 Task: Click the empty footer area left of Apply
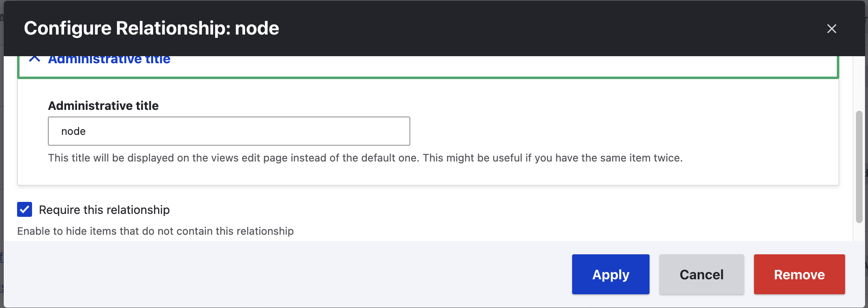291,274
